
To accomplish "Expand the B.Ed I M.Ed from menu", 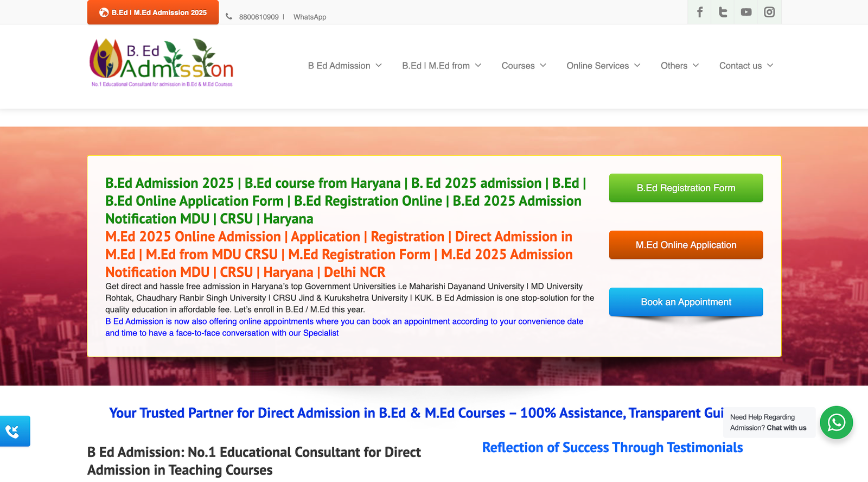I will pos(441,66).
